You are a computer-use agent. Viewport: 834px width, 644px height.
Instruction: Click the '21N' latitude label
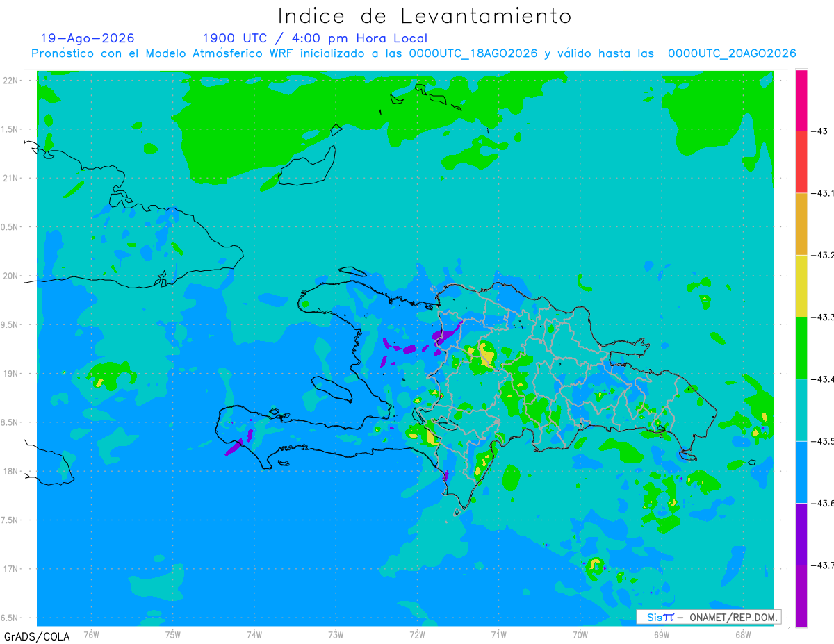coord(11,179)
